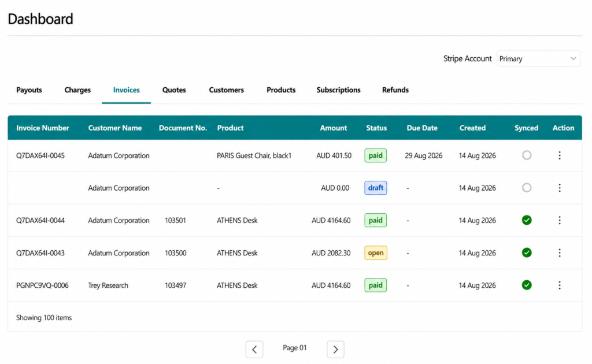
Task: Open action menu for the draft invoice row
Action: (x=560, y=188)
